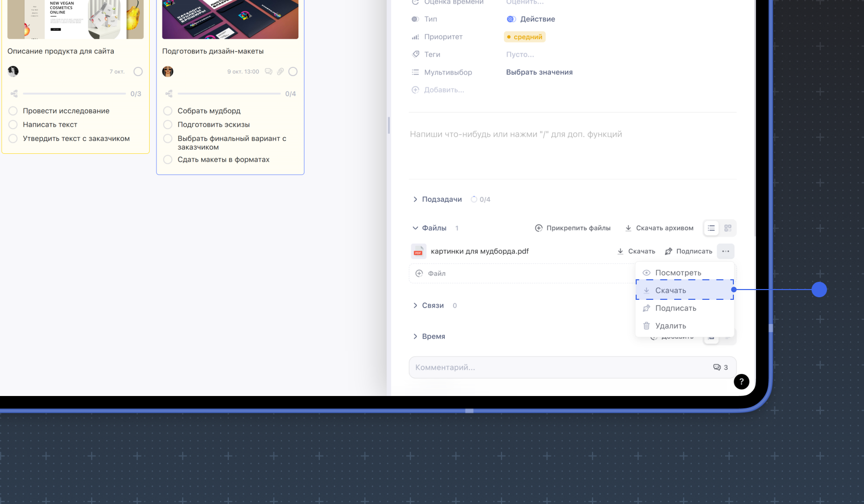Switch files to list view

coord(711,228)
